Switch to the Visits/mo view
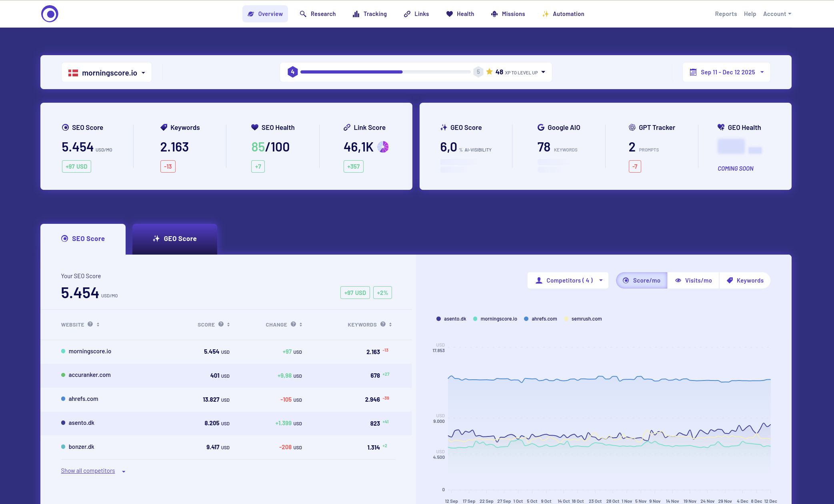The image size is (834, 504). (x=693, y=280)
